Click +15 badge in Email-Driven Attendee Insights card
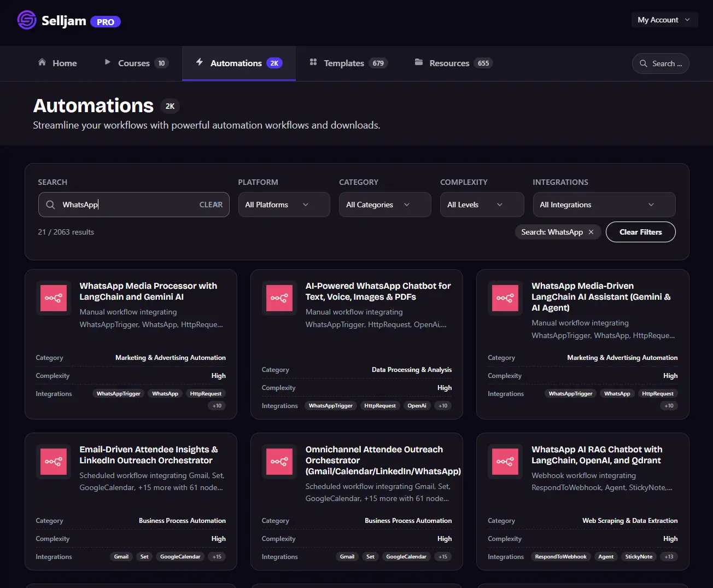Viewport: 713px width, 588px height. 217,557
